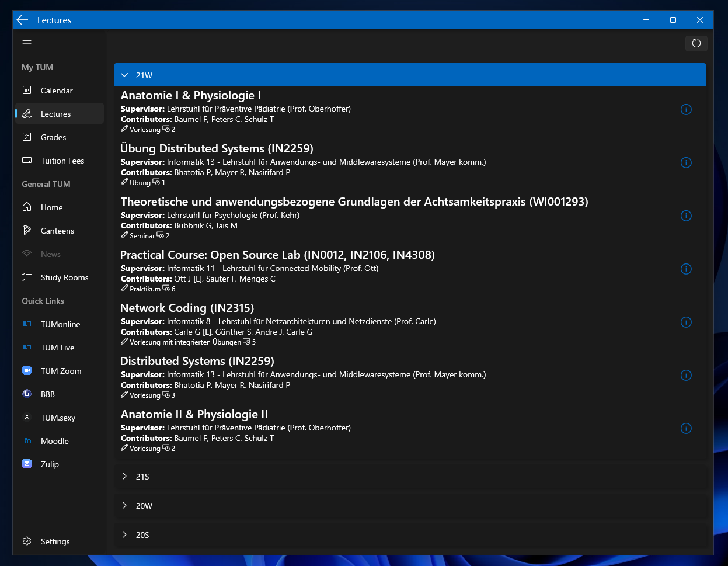The height and width of the screenshot is (566, 728).
Task: Click the TUM Live logo icon
Action: (x=27, y=347)
